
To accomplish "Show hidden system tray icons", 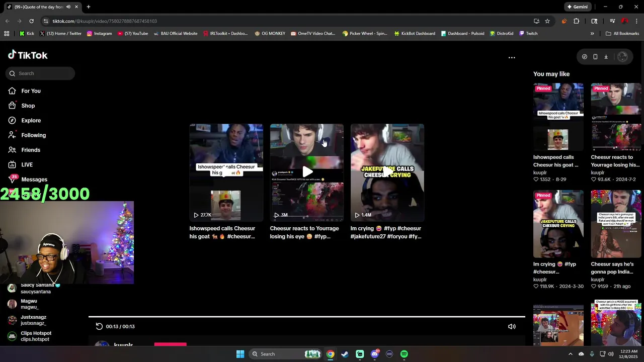I will click(x=570, y=354).
